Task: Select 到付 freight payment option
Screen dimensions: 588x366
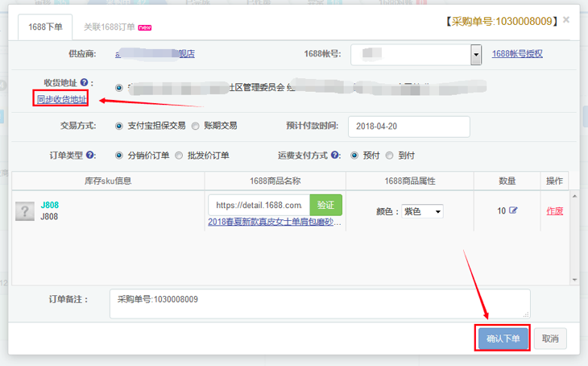Action: click(x=390, y=156)
